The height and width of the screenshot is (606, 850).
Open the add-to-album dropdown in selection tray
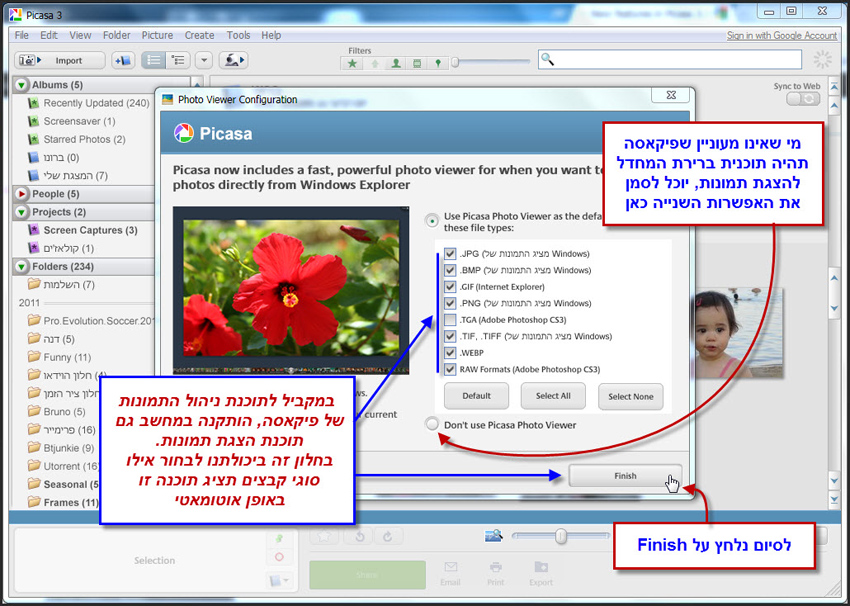tap(280, 581)
